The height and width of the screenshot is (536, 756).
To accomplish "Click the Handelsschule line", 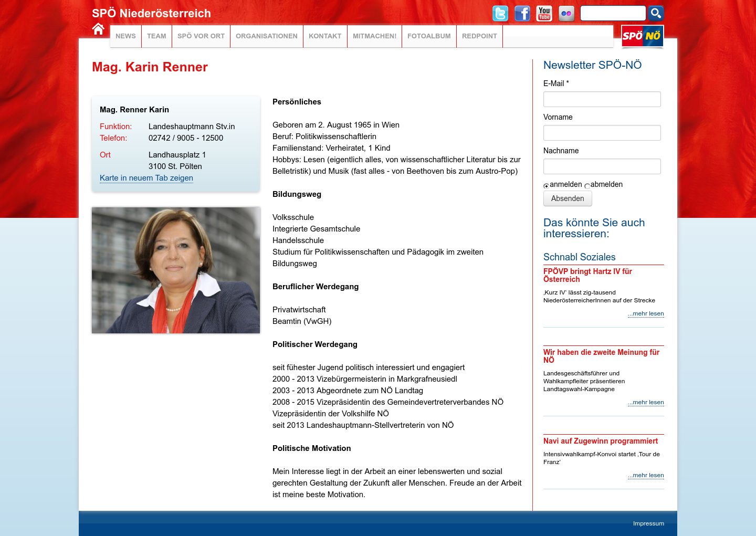I will pyautogui.click(x=298, y=240).
